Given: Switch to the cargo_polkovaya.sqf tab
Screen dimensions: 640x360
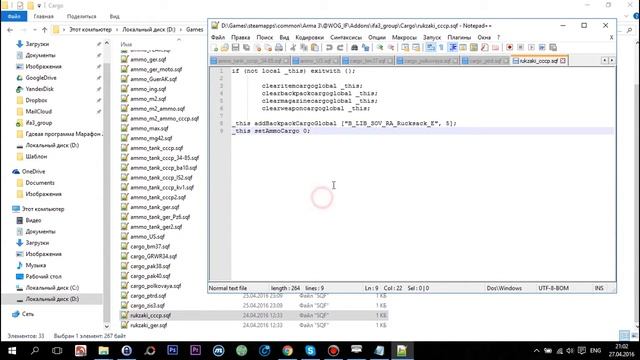Looking at the screenshot, I should coord(428,61).
